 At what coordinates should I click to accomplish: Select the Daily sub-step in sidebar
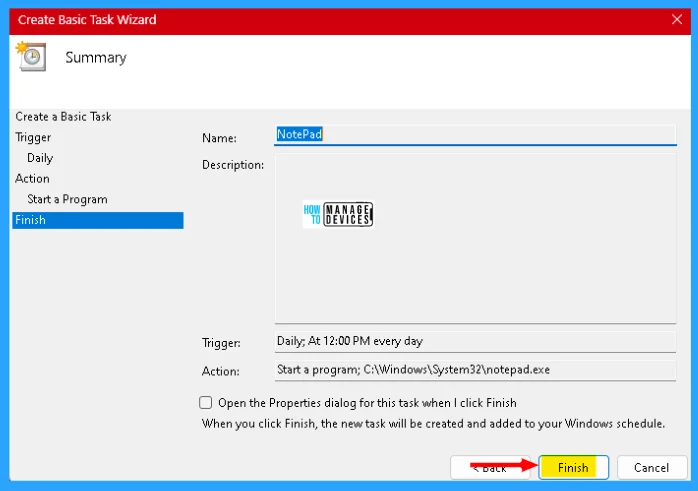pyautogui.click(x=40, y=158)
